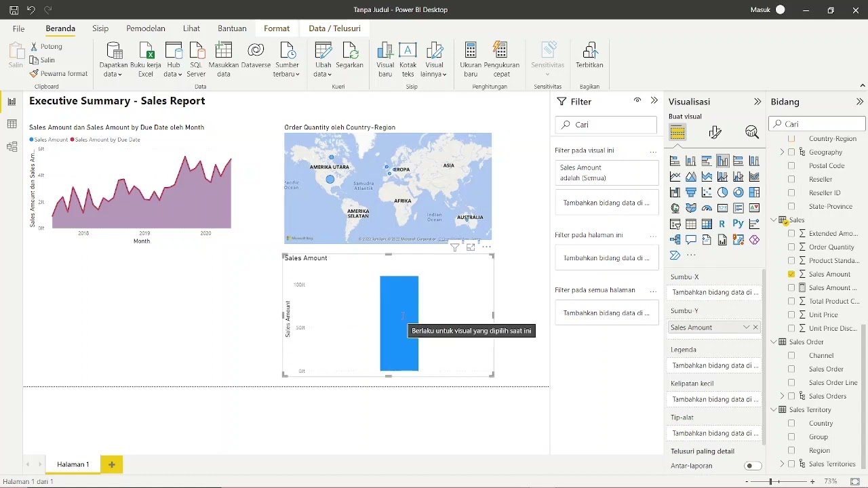Click Terbitkan to publish report
Image resolution: width=868 pixels, height=488 pixels.
[589, 56]
